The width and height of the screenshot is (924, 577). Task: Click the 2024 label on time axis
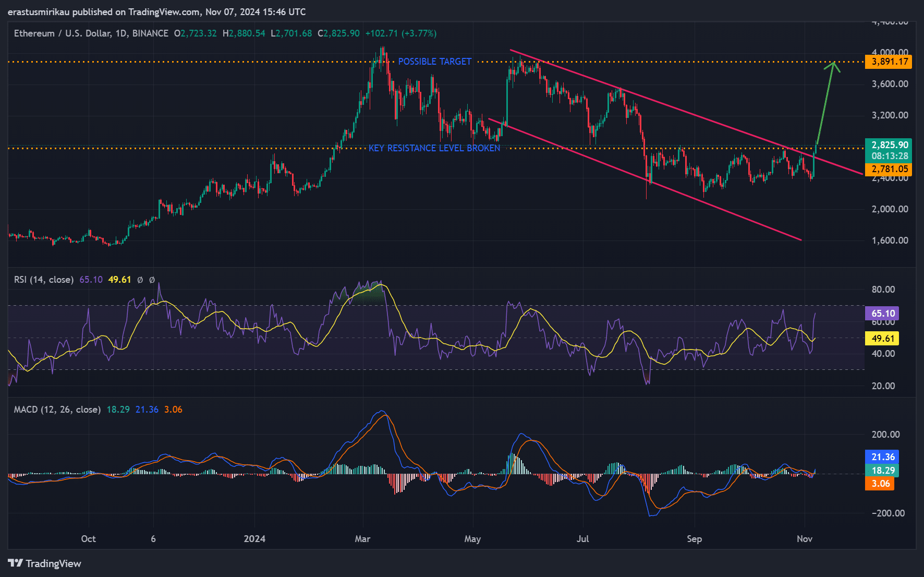click(254, 539)
